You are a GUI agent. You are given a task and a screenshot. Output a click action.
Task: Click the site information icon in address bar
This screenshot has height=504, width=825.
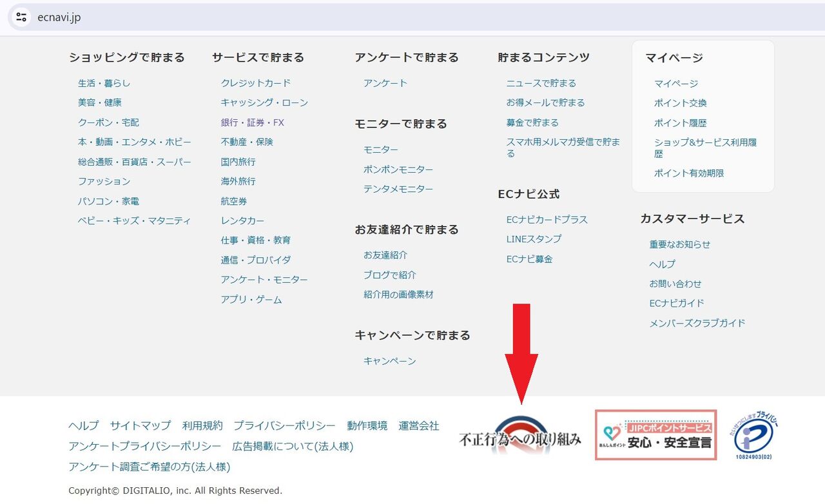(x=21, y=17)
